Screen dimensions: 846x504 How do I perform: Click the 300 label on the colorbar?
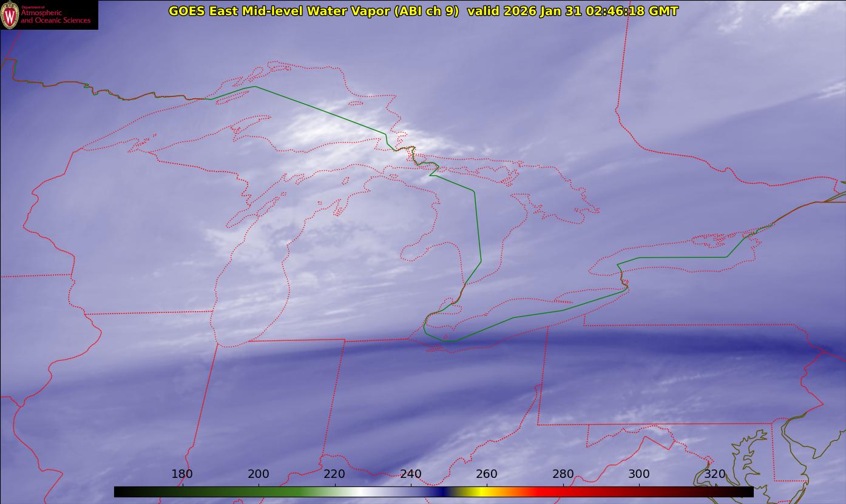click(639, 474)
